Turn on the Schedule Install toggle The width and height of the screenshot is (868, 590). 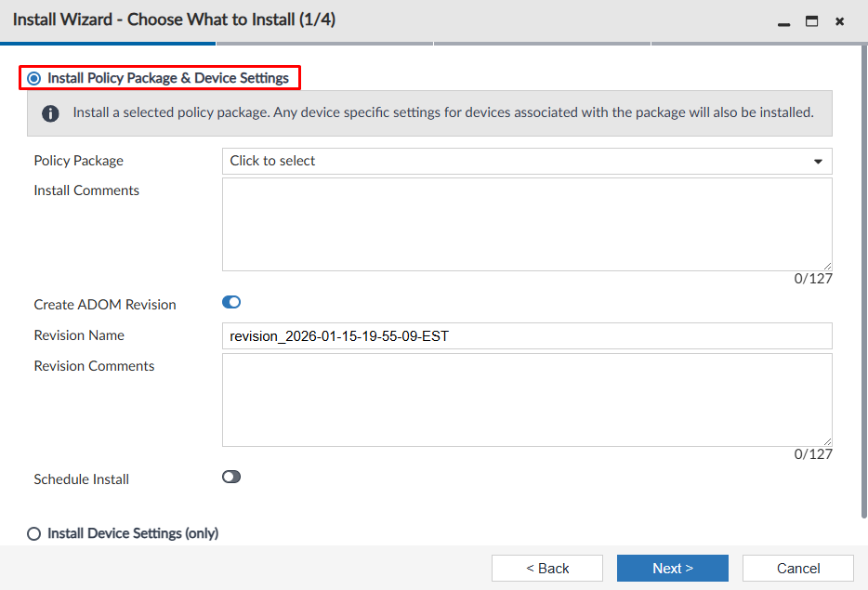tap(230, 476)
